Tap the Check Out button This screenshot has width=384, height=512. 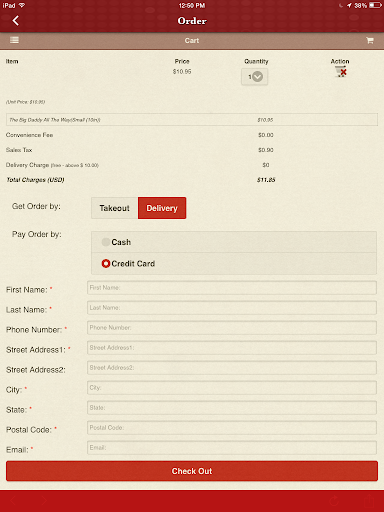[192, 471]
